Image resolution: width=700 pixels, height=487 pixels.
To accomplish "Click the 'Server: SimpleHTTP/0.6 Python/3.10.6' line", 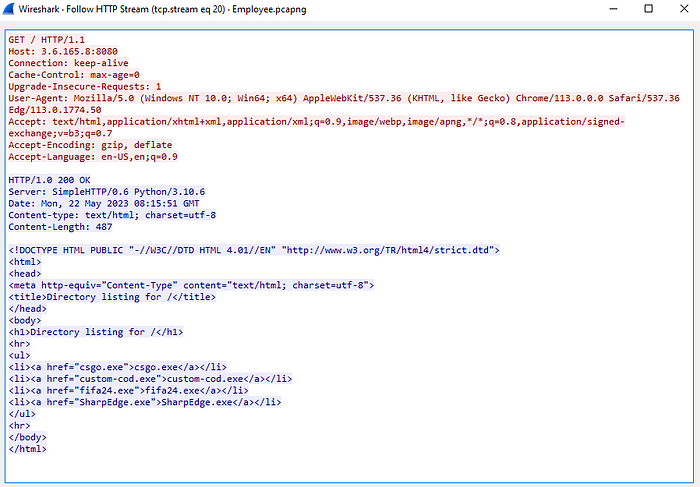I will coord(107,191).
